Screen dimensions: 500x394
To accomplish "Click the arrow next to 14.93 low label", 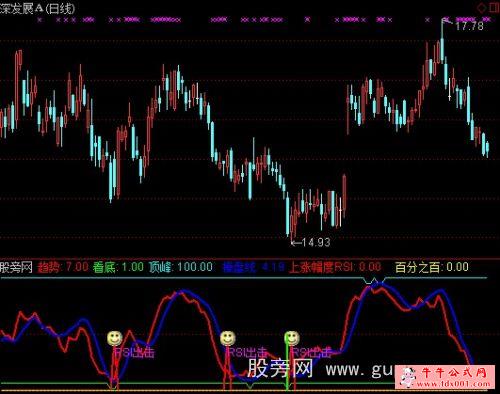I will [296, 243].
